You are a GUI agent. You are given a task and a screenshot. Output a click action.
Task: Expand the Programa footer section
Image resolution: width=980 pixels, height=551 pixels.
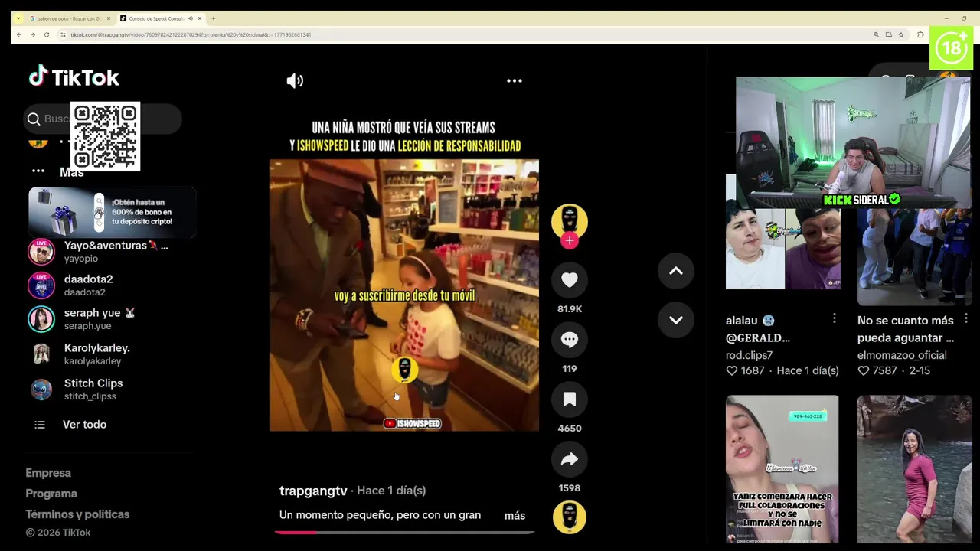pyautogui.click(x=51, y=494)
